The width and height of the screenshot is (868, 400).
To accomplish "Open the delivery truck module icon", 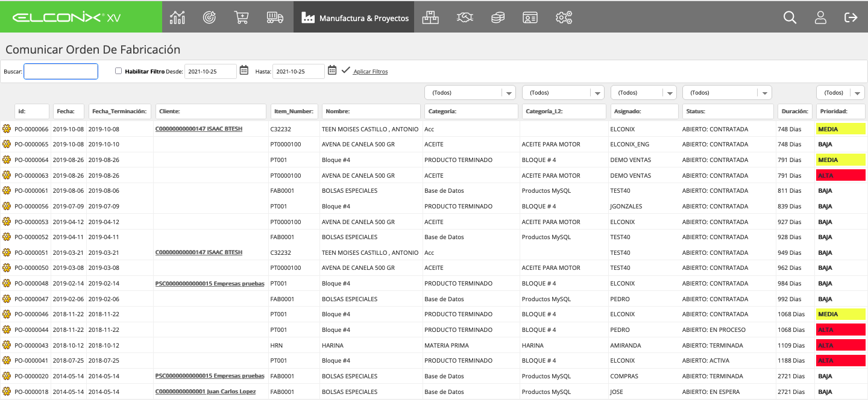I will point(275,17).
